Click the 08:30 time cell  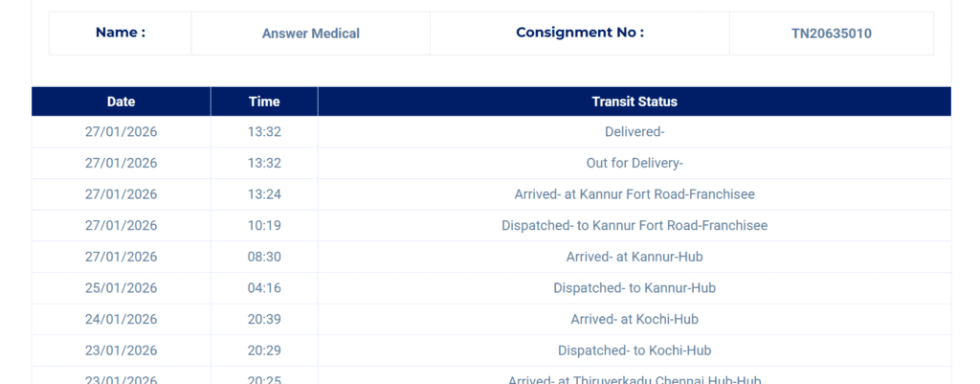click(264, 257)
